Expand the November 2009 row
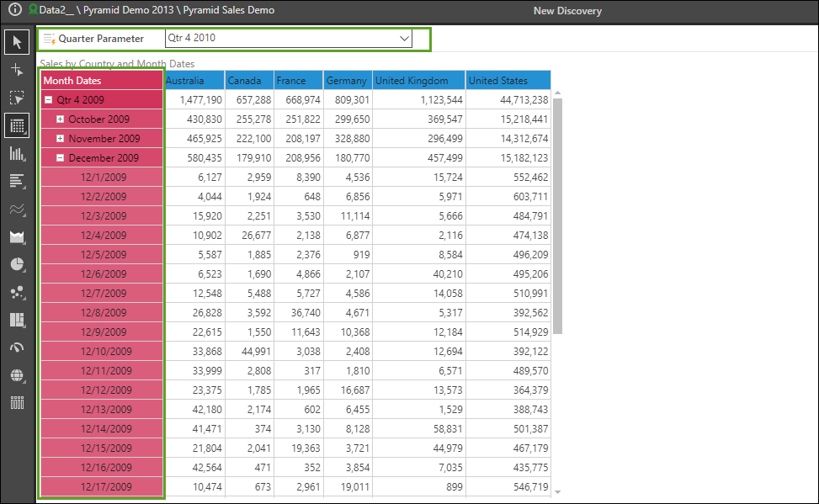 pyautogui.click(x=61, y=139)
